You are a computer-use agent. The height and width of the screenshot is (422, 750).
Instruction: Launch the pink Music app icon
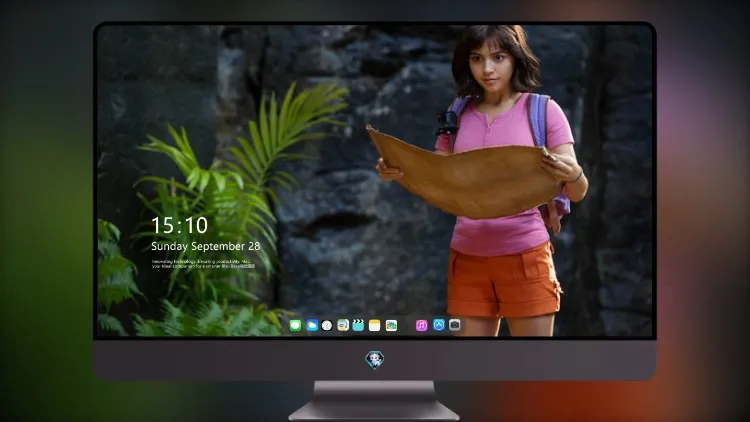[421, 326]
